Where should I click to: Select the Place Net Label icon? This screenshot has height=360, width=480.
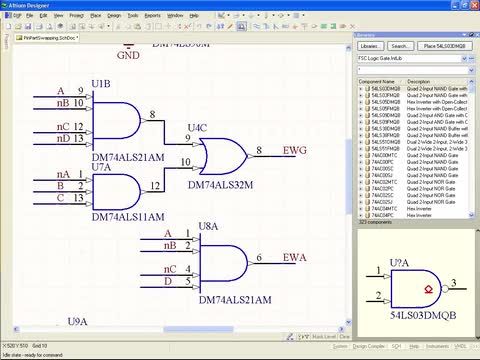tap(285, 26)
